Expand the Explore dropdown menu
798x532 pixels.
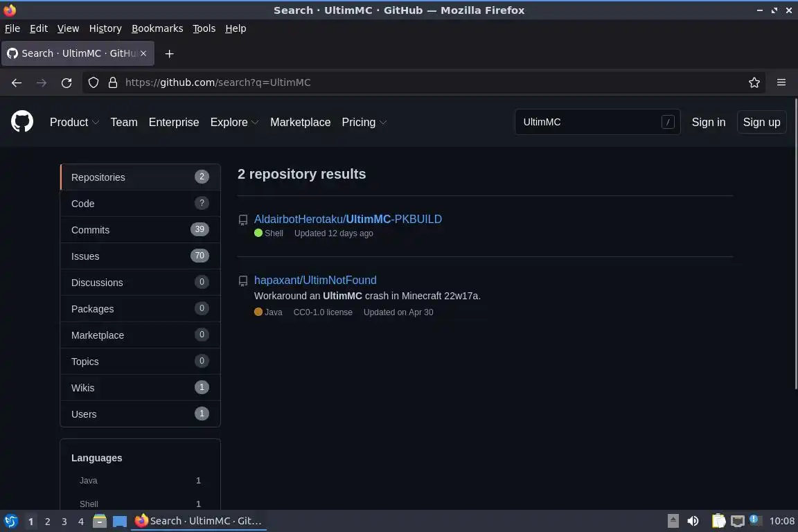click(234, 122)
